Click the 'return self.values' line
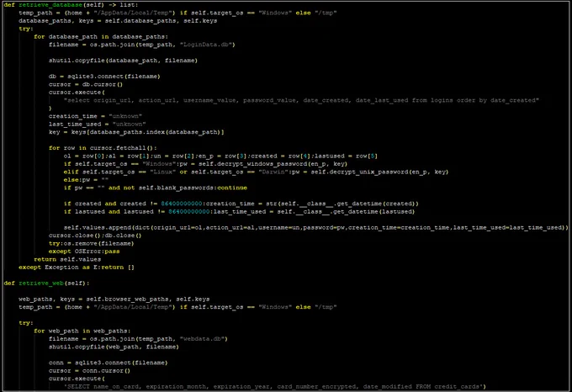This screenshot has height=392, width=572. click(x=67, y=260)
